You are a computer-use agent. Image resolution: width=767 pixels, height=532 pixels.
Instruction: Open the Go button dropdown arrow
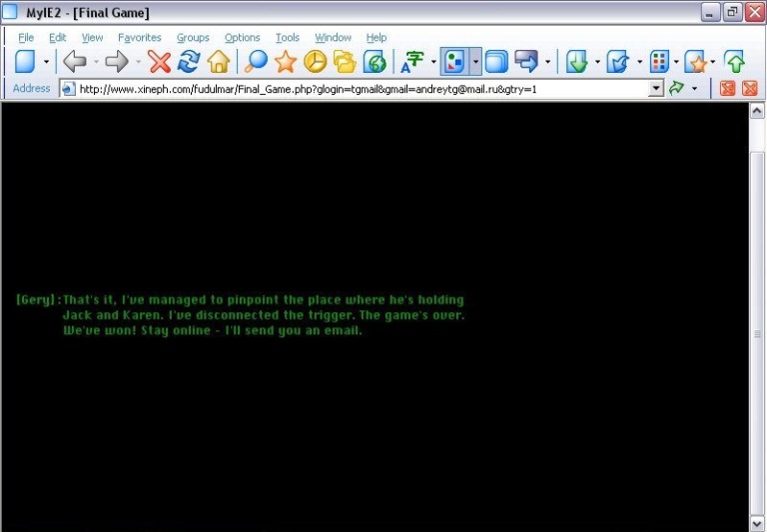[695, 89]
